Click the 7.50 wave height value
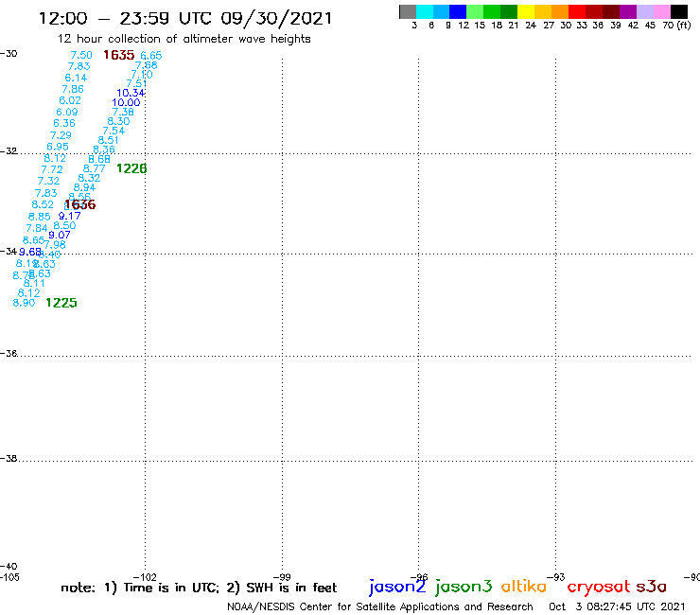This screenshot has width=700, height=615. [x=81, y=55]
